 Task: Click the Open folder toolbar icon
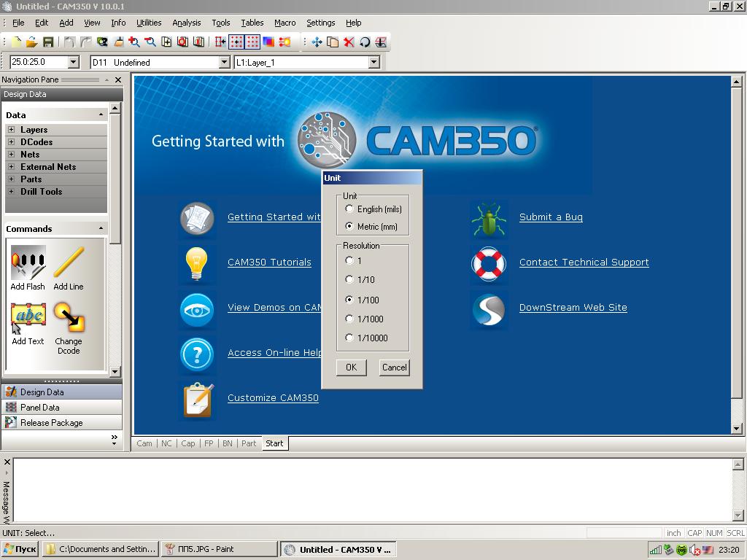31,42
